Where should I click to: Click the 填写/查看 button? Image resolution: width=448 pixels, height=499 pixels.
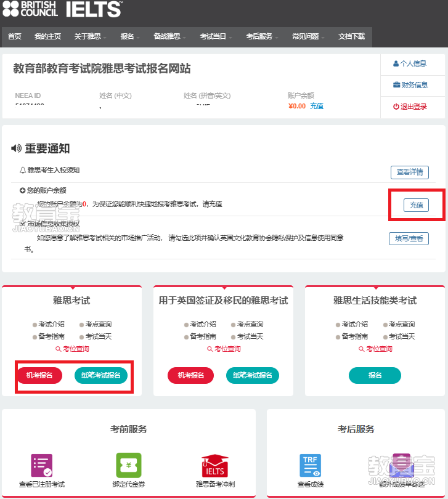pyautogui.click(x=409, y=238)
